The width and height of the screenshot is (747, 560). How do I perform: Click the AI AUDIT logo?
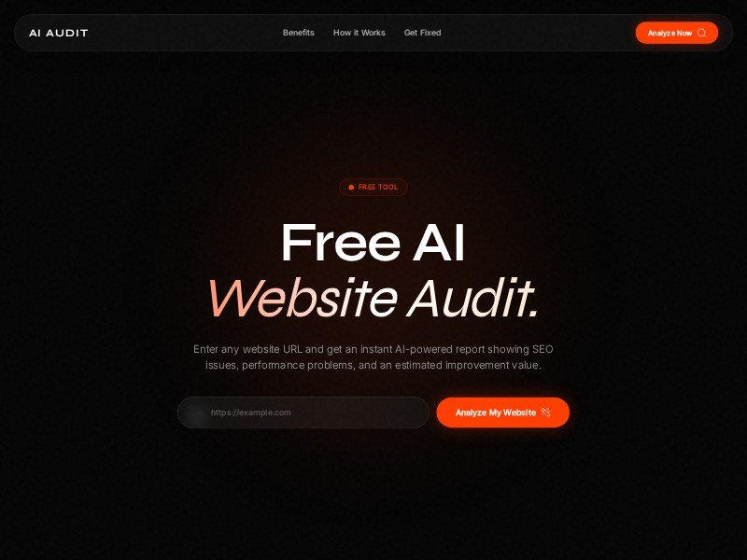coord(59,33)
